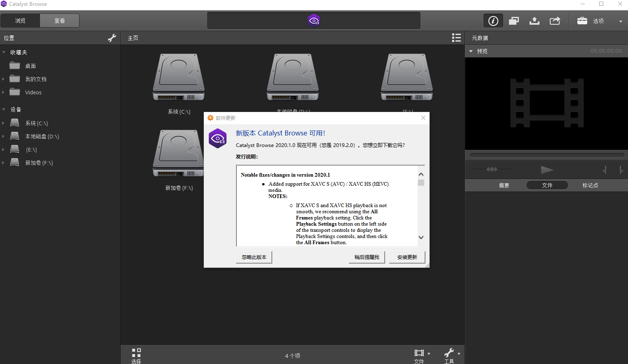628x364 pixels.
Task: Click the wrench icon in 位置 panel
Action: pyautogui.click(x=112, y=38)
